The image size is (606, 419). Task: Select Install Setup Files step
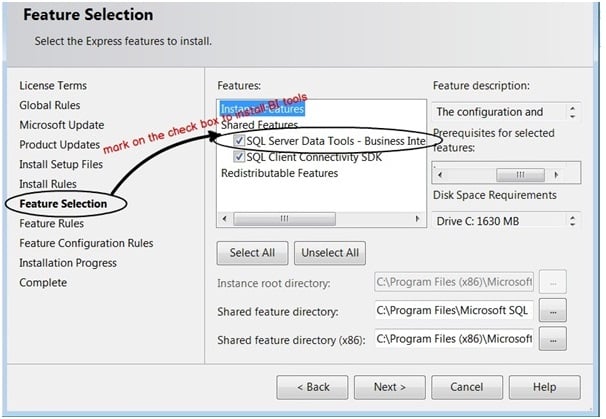(x=61, y=164)
